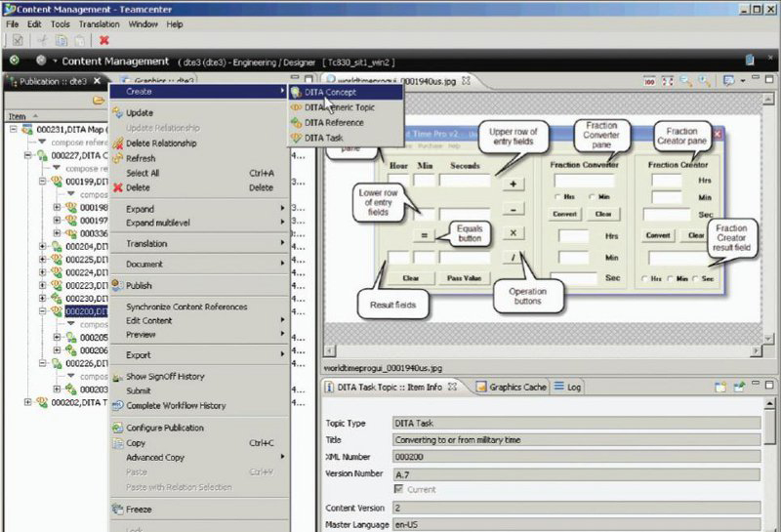Click the cut scissors toolbar icon

point(43,40)
